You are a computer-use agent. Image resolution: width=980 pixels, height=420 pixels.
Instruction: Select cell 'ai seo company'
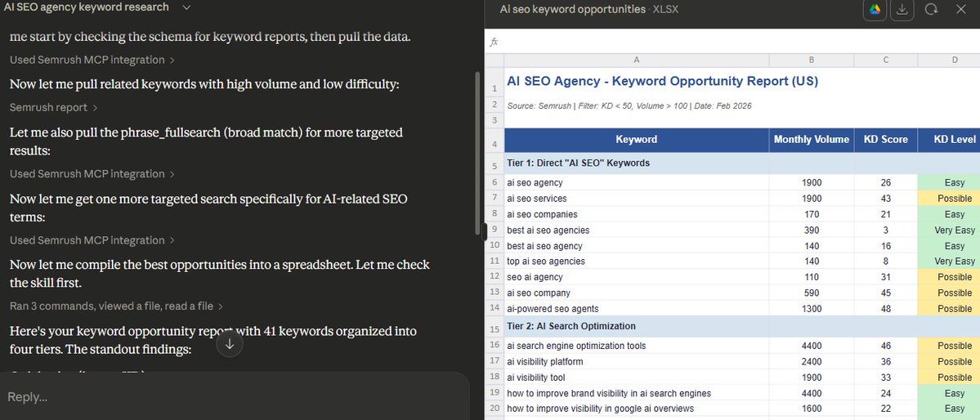point(636,293)
